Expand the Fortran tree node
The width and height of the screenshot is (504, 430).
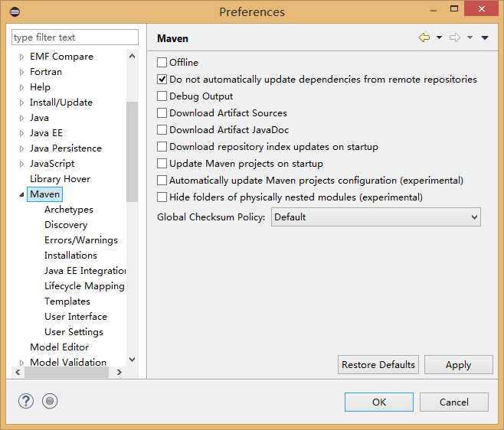[x=21, y=72]
